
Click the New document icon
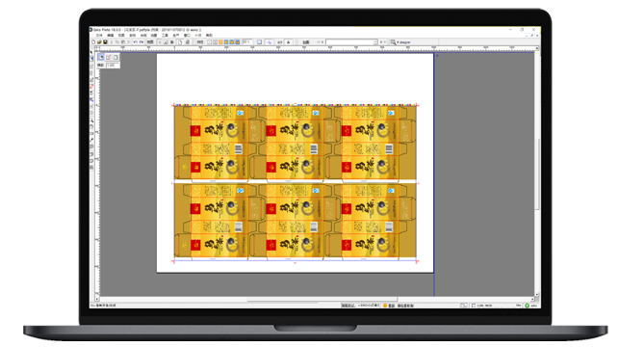[x=93, y=42]
